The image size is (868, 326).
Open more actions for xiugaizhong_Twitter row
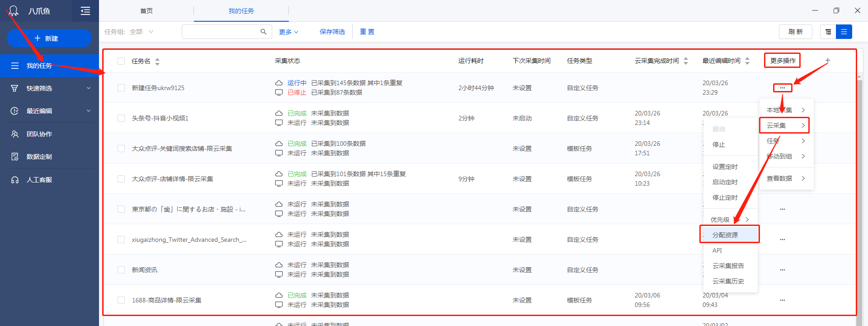click(783, 240)
